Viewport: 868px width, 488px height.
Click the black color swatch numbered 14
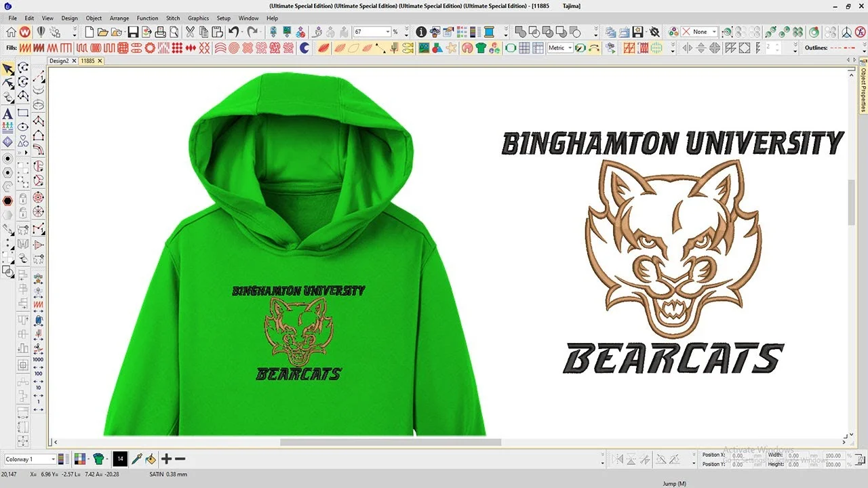pyautogui.click(x=120, y=459)
